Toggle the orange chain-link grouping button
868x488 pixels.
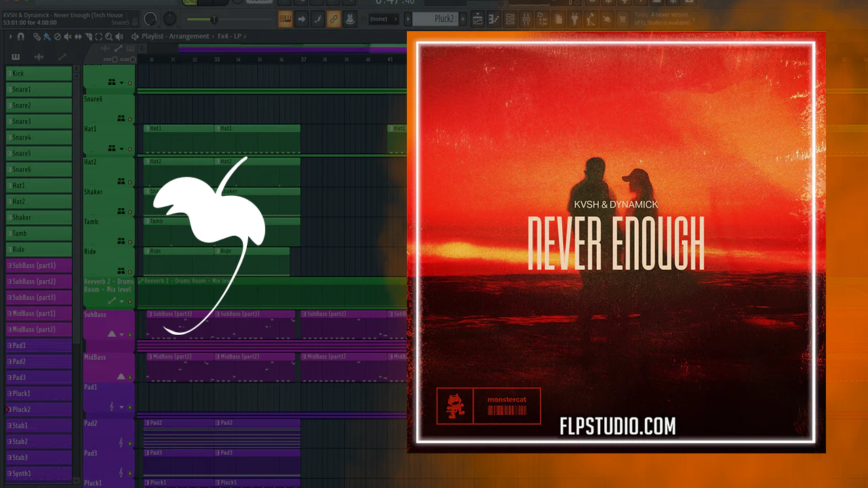tap(334, 19)
